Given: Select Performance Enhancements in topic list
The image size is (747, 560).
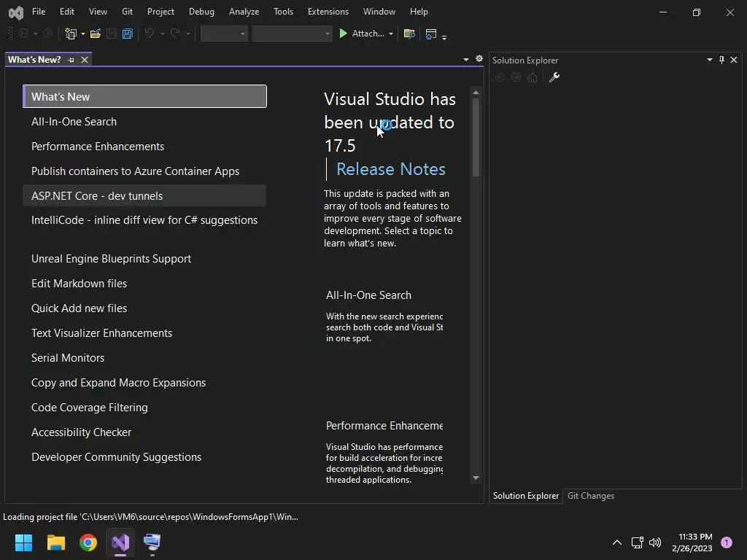Looking at the screenshot, I should [x=144, y=146].
